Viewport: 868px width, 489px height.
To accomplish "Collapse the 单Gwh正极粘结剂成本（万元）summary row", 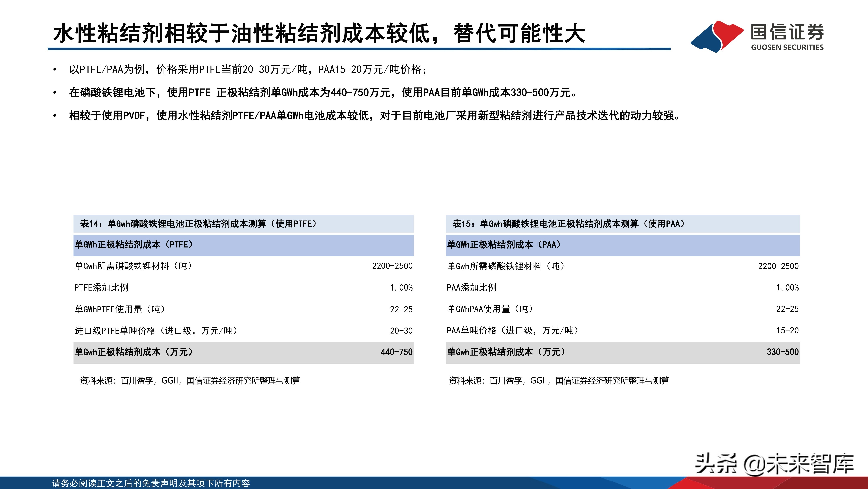I will tap(243, 352).
